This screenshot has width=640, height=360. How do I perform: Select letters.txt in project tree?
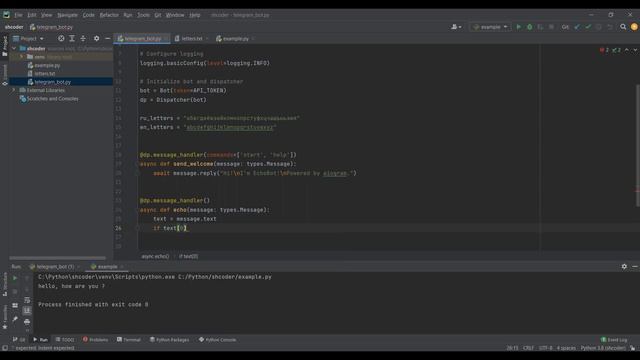click(x=44, y=73)
